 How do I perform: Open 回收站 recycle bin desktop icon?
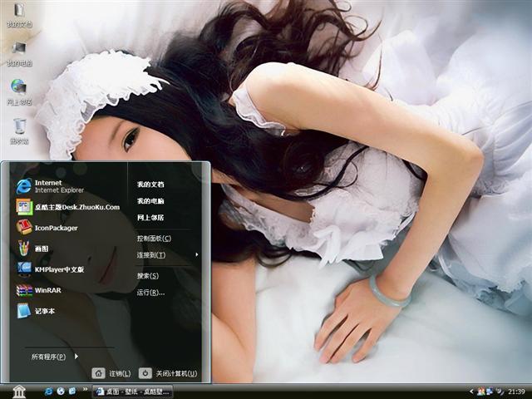click(x=19, y=131)
